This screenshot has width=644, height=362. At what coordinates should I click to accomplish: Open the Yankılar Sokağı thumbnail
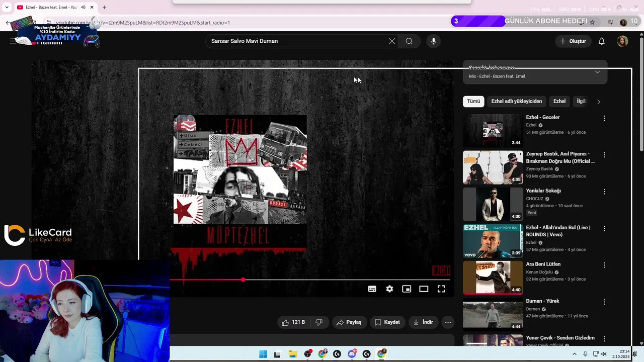pos(493,204)
